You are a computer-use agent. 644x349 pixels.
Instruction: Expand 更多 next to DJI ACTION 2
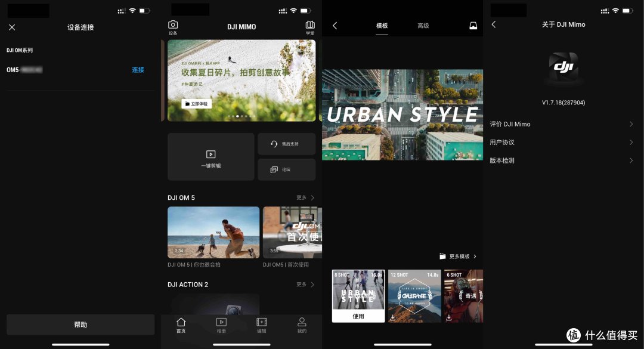(x=305, y=285)
